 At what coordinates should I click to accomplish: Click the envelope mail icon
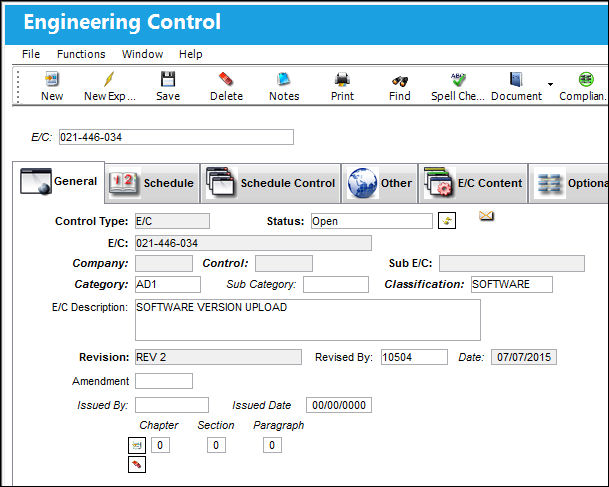pyautogui.click(x=486, y=216)
